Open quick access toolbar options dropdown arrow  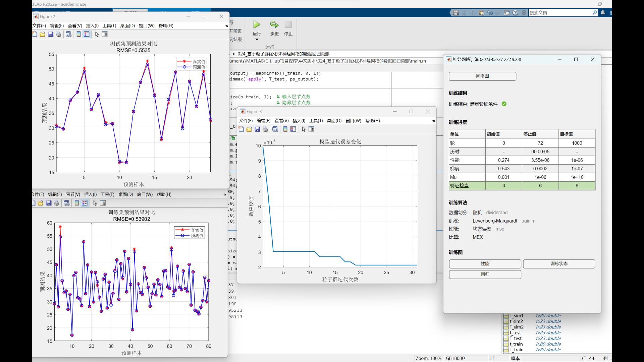pyautogui.click(x=524, y=13)
